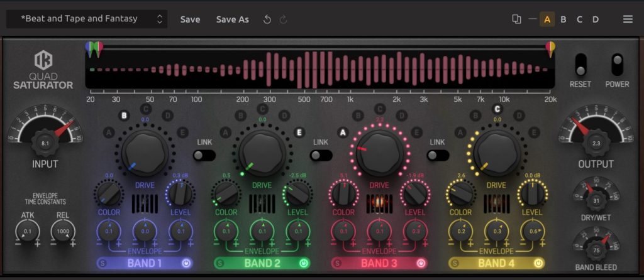Click the crossover marker at 20k
Image resolution: width=644 pixels, height=280 pixels.
point(550,48)
